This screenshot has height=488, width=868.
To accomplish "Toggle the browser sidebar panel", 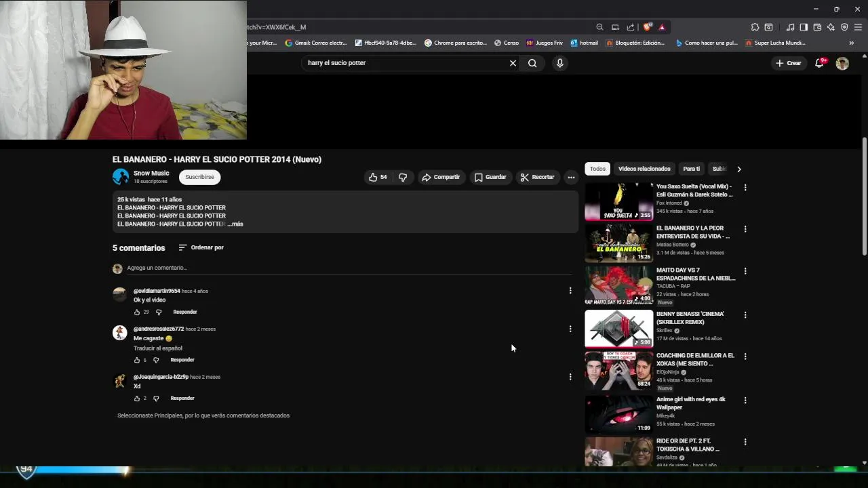I will (x=804, y=27).
